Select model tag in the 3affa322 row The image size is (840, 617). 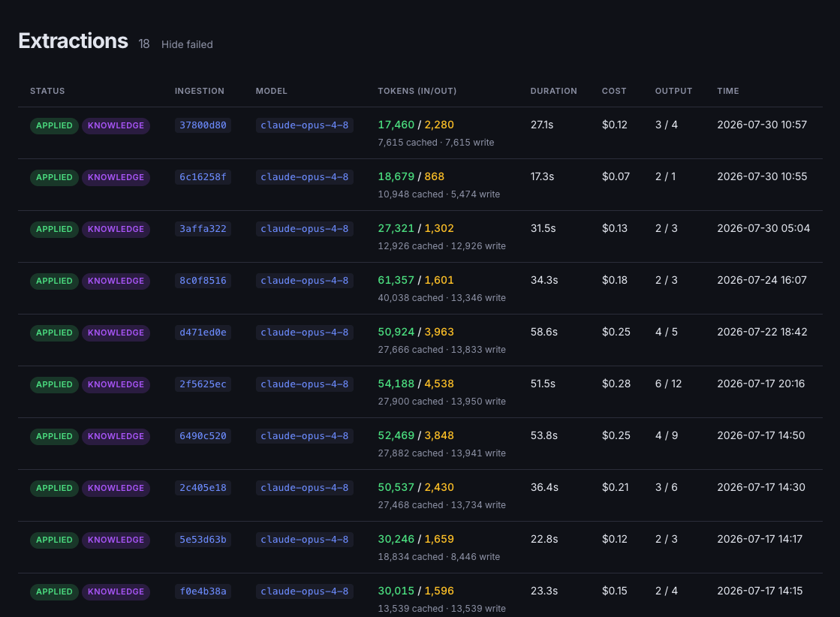pos(304,229)
